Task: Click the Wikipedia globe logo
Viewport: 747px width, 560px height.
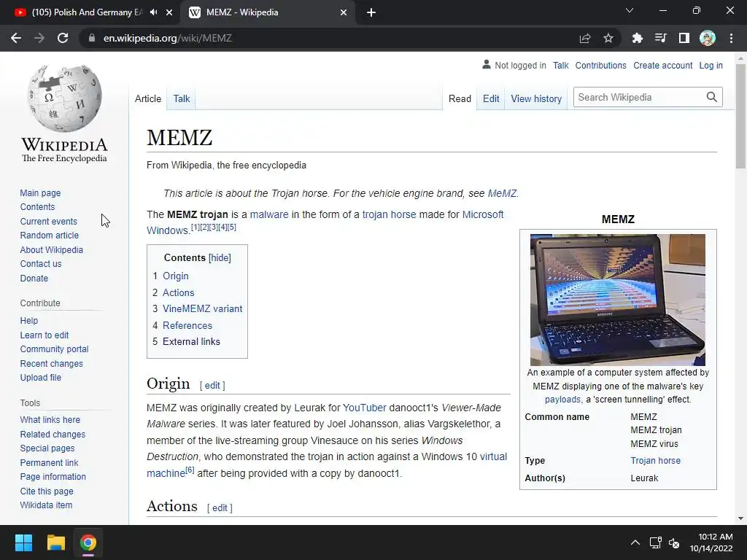Action: pyautogui.click(x=65, y=98)
